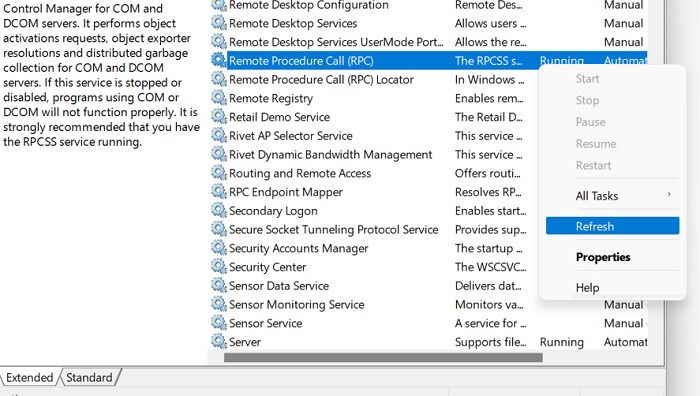
Task: Click the gear icon for RPC Endpoint Mapper
Action: 218,192
